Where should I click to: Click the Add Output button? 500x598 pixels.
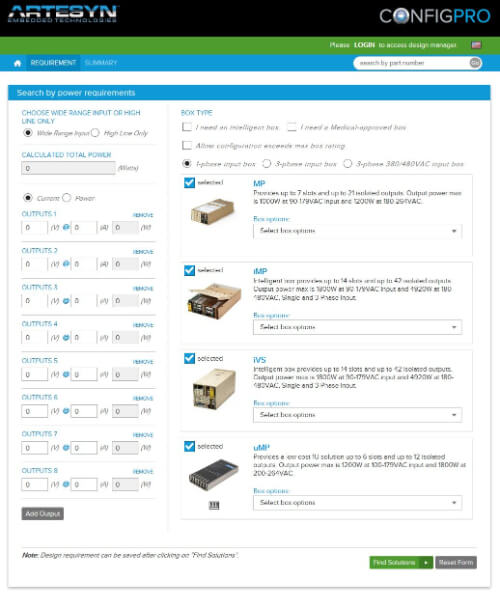point(43,514)
